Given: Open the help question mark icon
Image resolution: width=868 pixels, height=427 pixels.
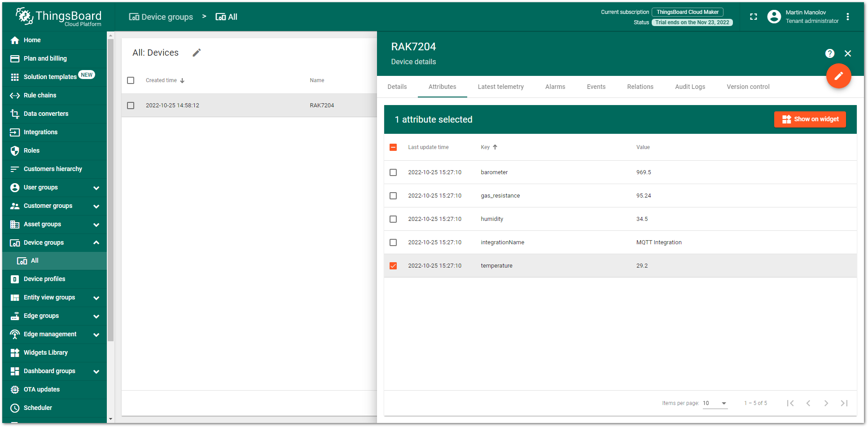Looking at the screenshot, I should [829, 53].
